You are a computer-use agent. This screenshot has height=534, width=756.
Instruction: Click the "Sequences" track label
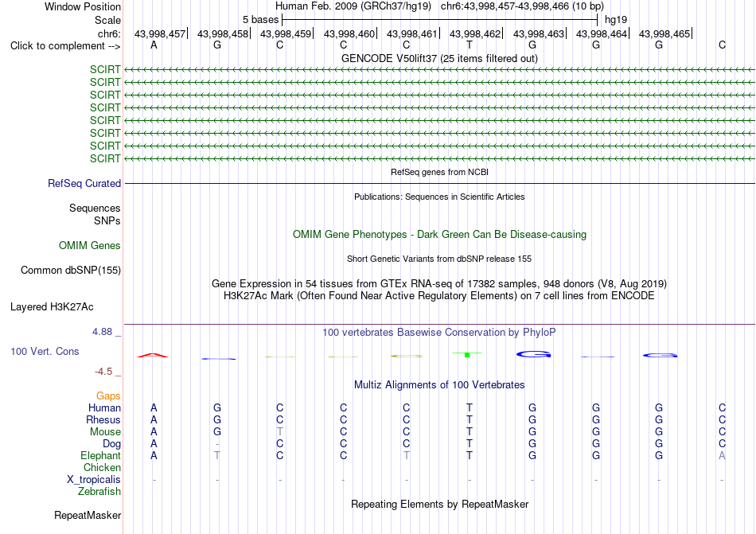(95, 209)
